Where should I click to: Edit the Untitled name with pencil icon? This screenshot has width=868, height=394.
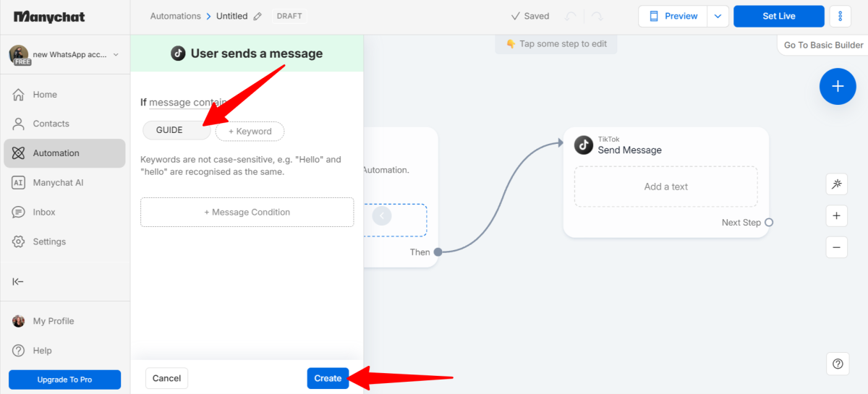[258, 16]
